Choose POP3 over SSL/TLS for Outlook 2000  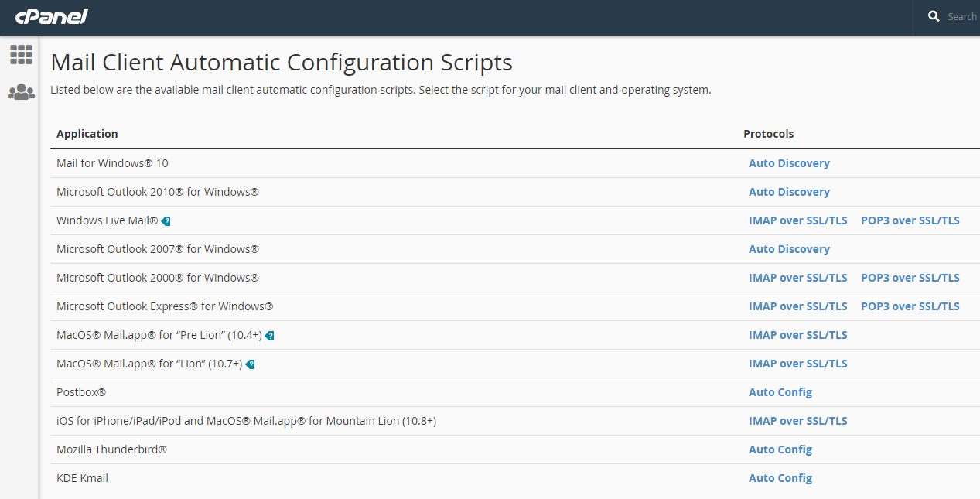coord(910,278)
